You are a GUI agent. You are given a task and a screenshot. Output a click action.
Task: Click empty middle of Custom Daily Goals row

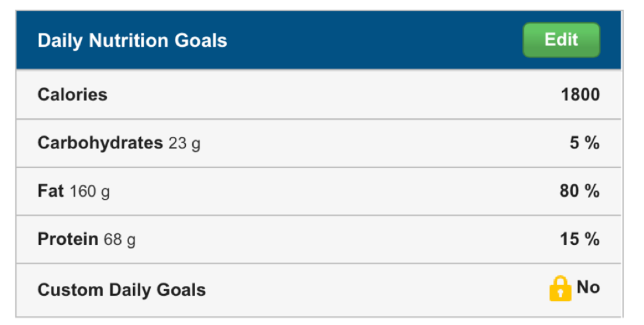click(374, 290)
